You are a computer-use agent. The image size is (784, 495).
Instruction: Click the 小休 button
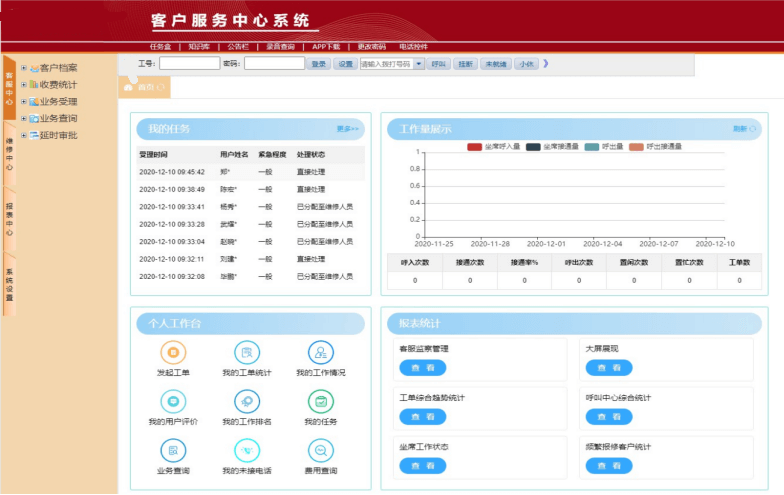[x=526, y=64]
